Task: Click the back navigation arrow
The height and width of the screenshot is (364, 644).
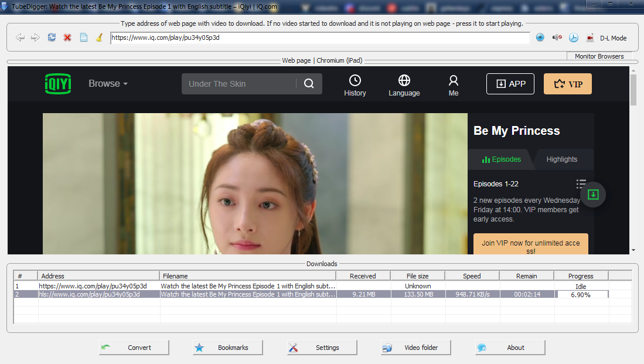Action: coord(20,38)
